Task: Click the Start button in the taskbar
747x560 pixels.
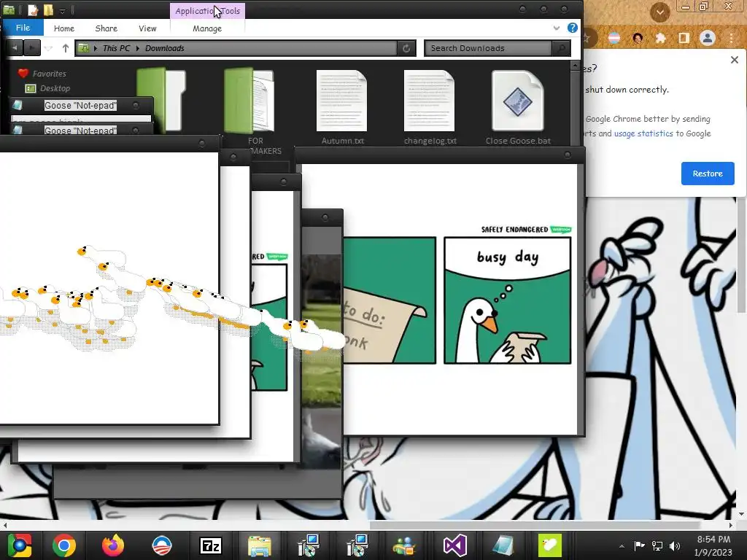Action: 19,545
